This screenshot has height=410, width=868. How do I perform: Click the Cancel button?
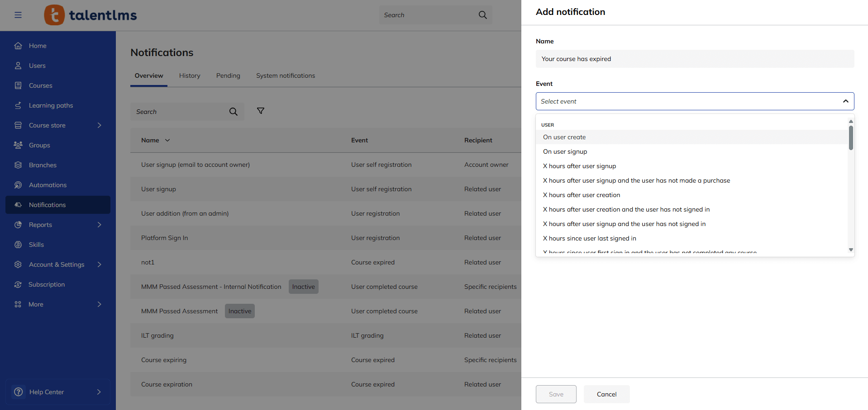tap(606, 394)
